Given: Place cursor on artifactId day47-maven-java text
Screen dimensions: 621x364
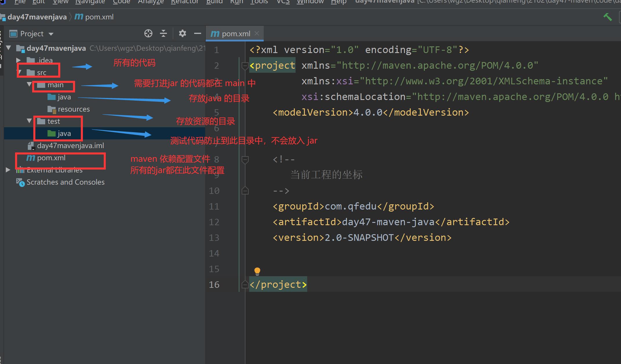Looking at the screenshot, I should coord(388,222).
